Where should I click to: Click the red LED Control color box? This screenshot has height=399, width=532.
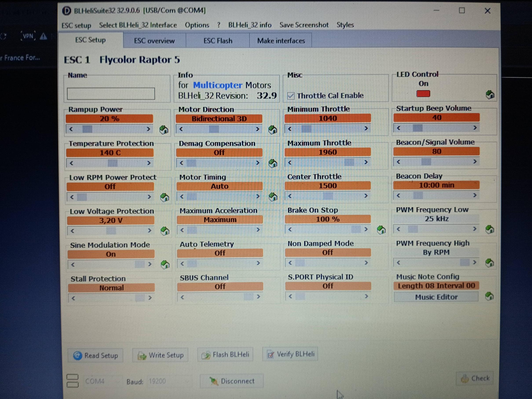(423, 93)
